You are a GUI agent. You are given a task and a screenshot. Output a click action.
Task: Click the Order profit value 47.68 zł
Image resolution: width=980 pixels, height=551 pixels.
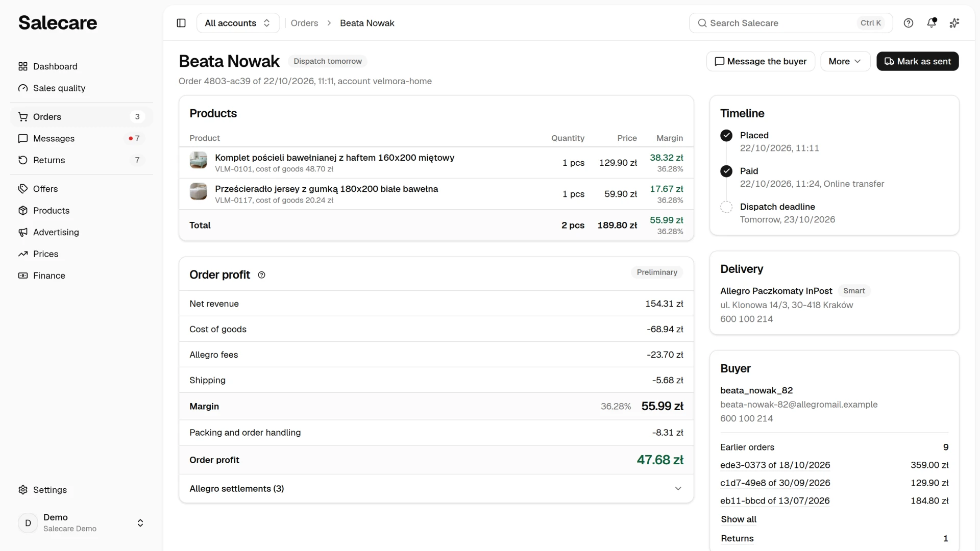pos(660,460)
